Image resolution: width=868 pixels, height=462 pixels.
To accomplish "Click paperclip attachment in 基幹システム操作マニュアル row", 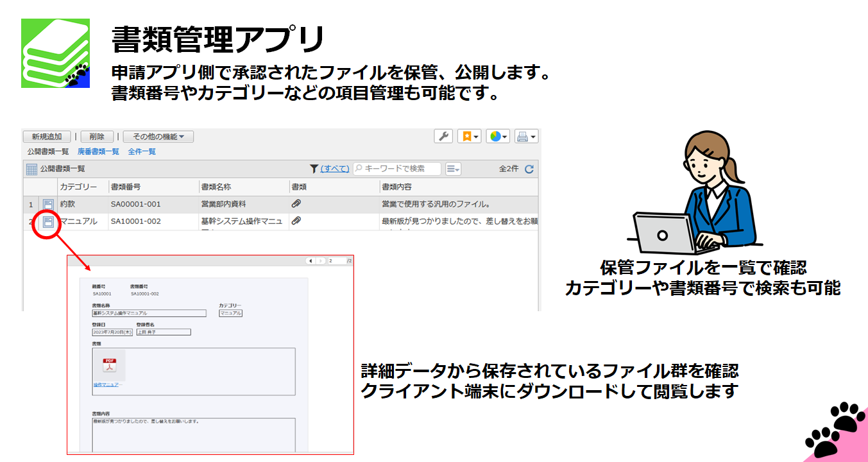I will pos(296,221).
